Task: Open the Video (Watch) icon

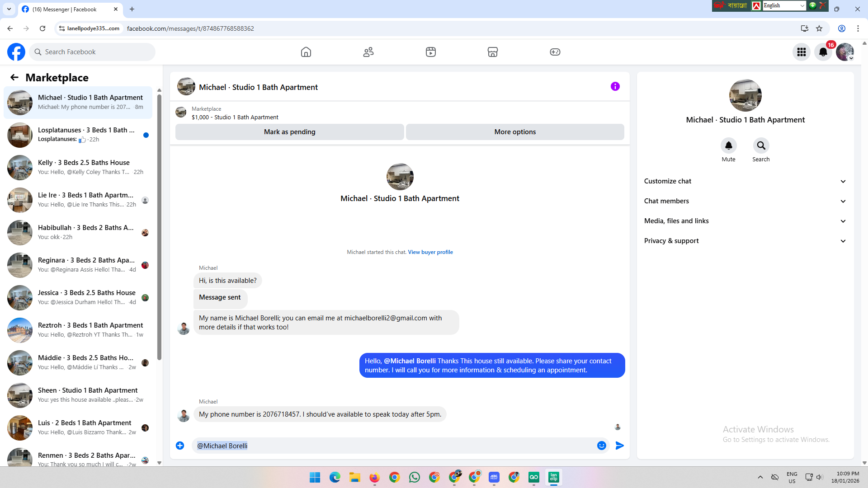Action: (x=431, y=52)
